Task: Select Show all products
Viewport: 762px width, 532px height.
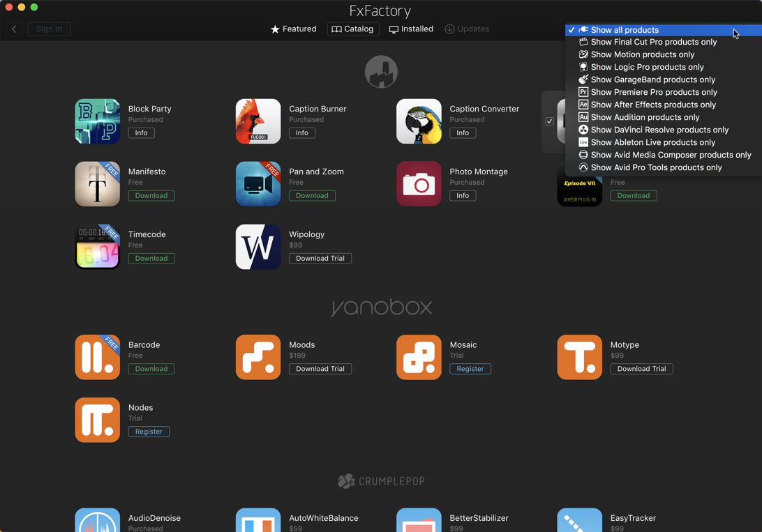Action: point(664,29)
